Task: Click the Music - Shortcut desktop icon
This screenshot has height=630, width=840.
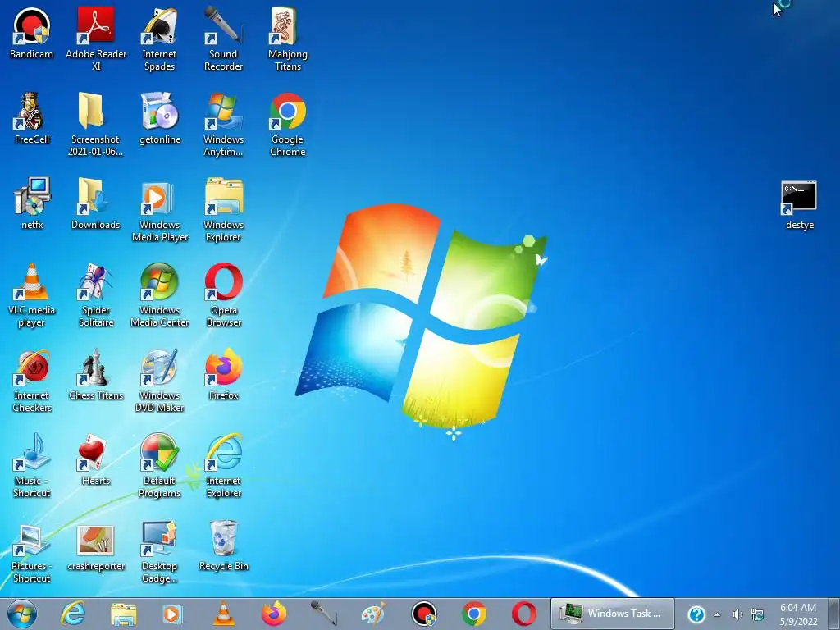Action: [32, 466]
